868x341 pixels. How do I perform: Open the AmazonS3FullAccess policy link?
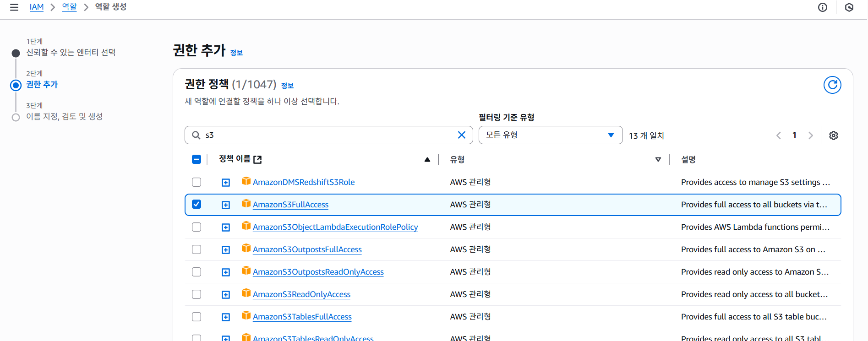pos(290,205)
